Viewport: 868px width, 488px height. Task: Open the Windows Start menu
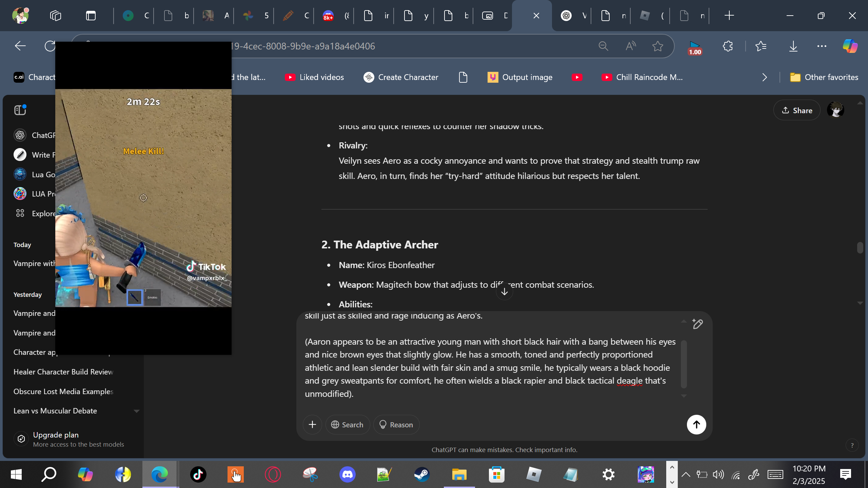pyautogui.click(x=16, y=474)
